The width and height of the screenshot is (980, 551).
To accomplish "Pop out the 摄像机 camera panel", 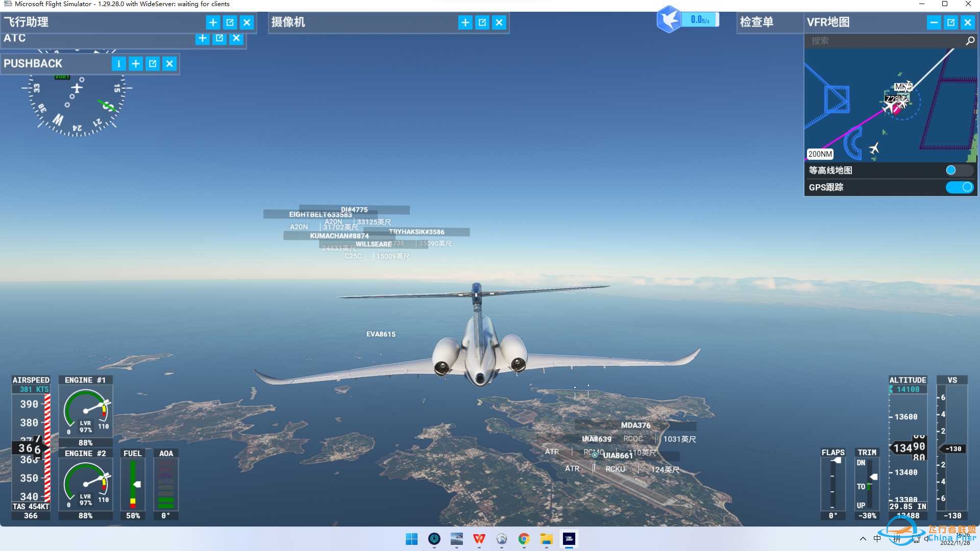I will pos(482,22).
